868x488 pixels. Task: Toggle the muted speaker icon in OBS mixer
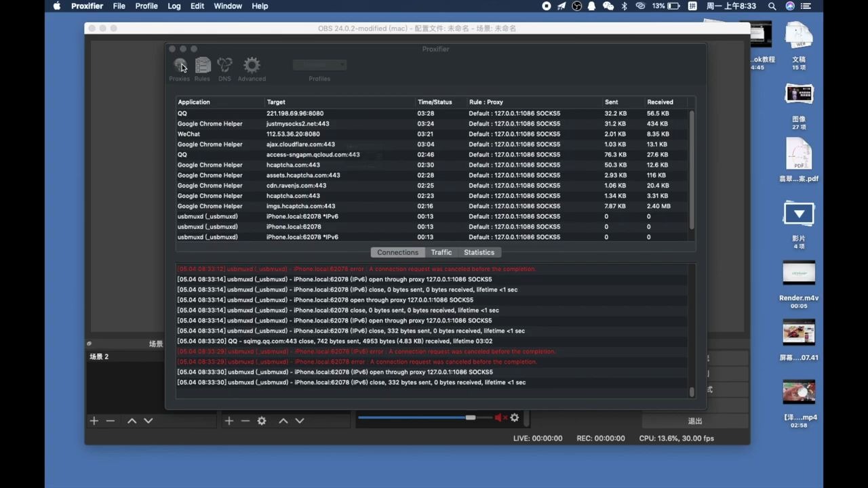coord(500,418)
